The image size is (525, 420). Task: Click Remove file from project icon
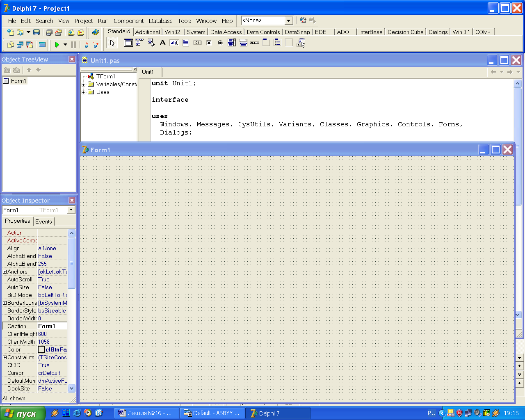pos(81,32)
